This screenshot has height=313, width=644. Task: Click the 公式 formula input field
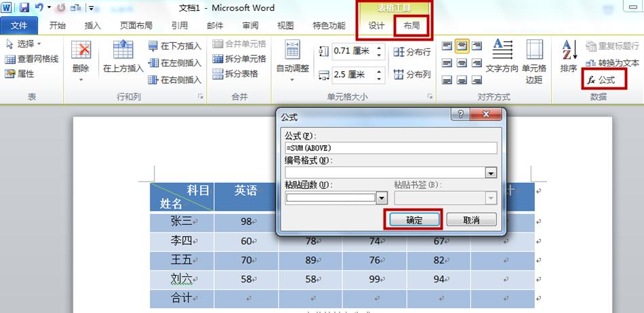391,148
